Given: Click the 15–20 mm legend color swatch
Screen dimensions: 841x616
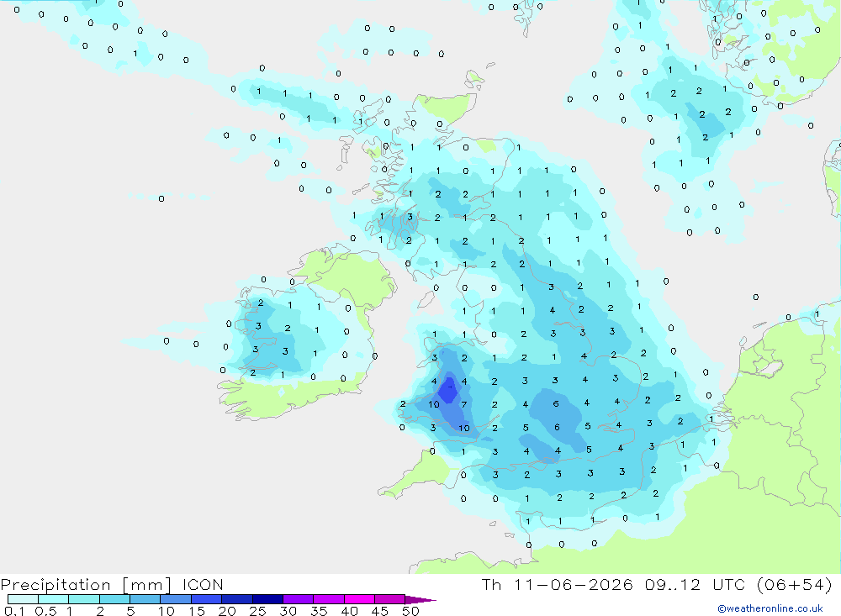Looking at the screenshot, I should pos(207,599).
